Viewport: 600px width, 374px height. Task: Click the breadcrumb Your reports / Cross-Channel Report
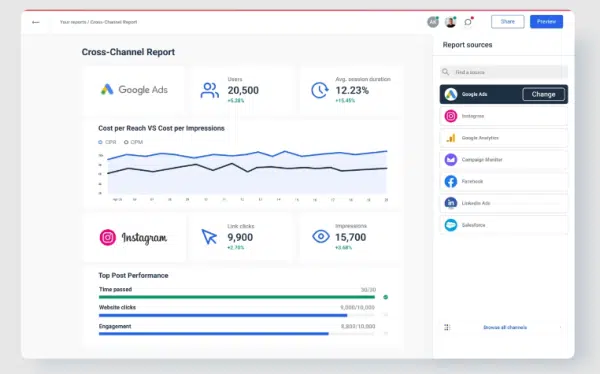click(98, 22)
